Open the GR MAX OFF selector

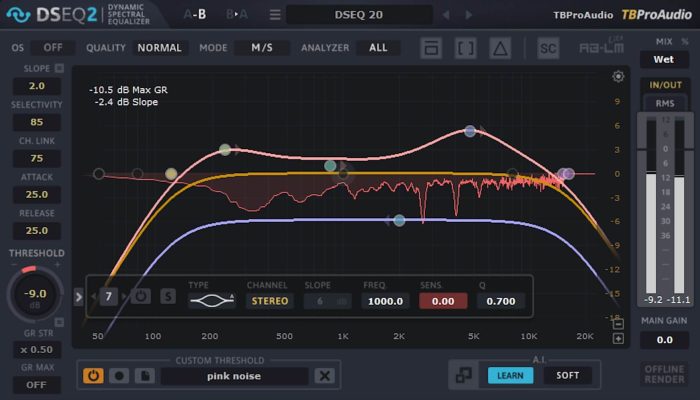37,385
